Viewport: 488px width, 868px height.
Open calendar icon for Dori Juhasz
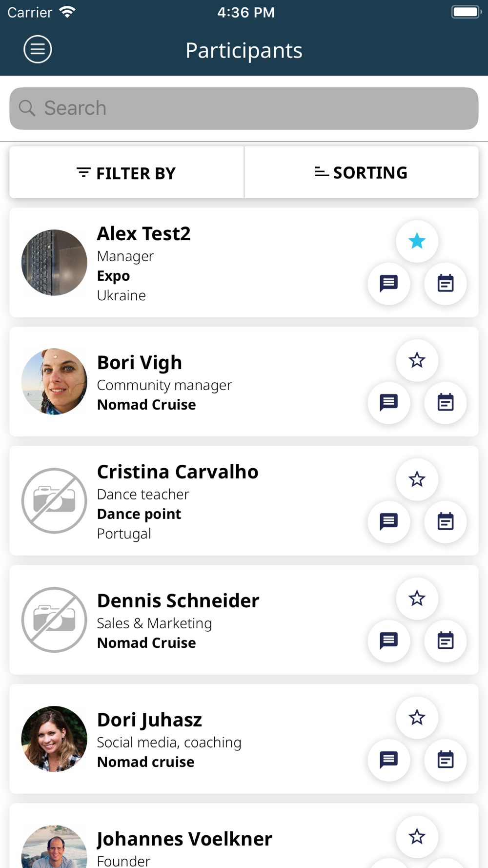(x=445, y=760)
